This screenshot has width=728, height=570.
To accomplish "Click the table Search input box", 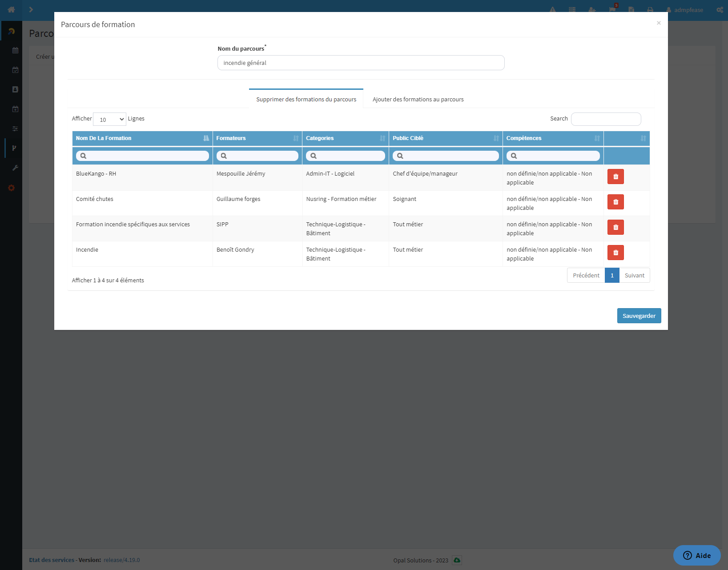I will [x=606, y=119].
